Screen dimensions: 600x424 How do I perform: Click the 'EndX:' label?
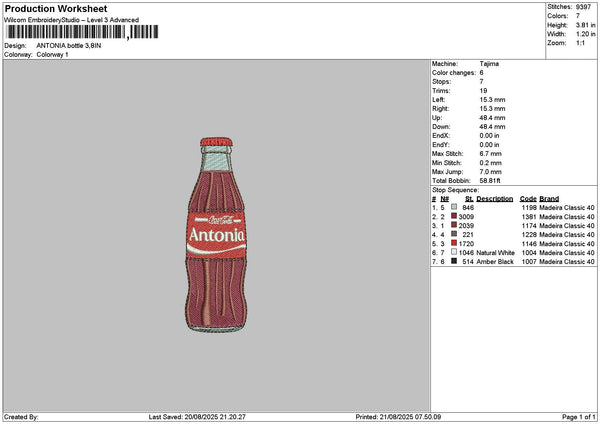[x=441, y=136]
